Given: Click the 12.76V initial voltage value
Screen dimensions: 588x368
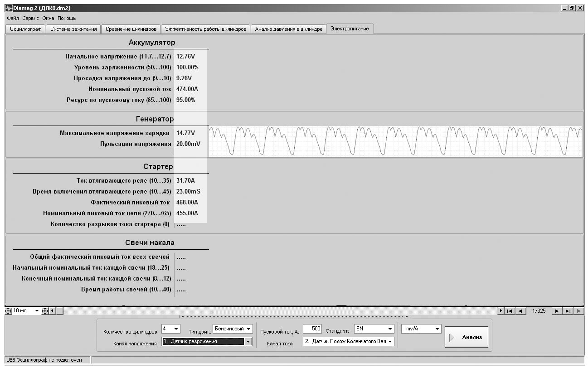Looking at the screenshot, I should (x=186, y=57).
